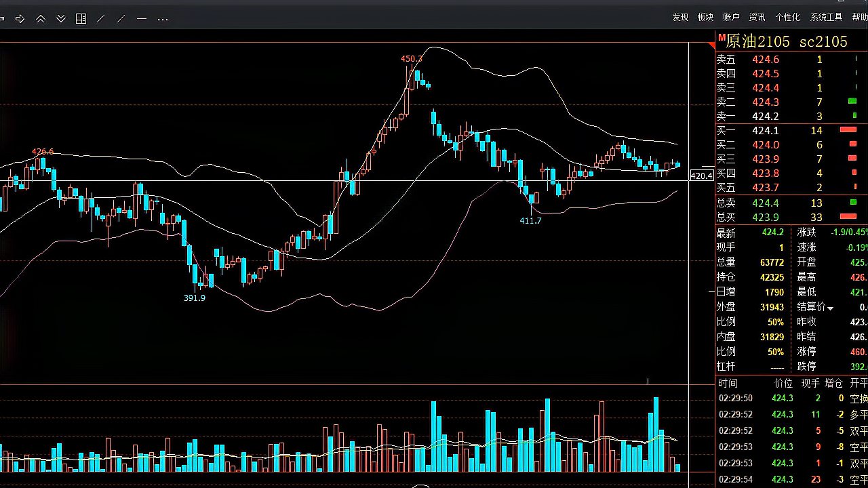Click the 最新 price 424.2
Viewport: 868px width, 488px height.
pos(772,232)
